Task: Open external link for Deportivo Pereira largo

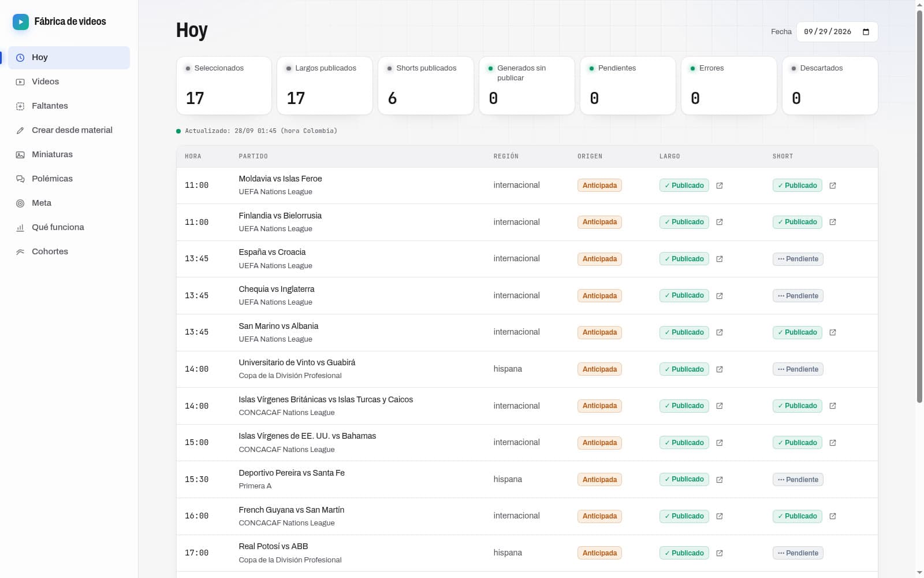Action: 720,480
